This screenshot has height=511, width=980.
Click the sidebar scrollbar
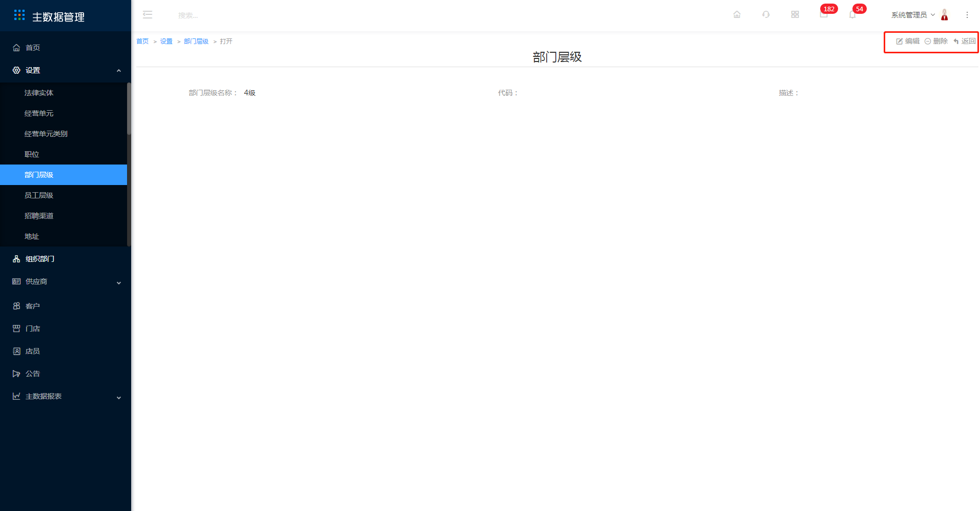pyautogui.click(x=129, y=109)
